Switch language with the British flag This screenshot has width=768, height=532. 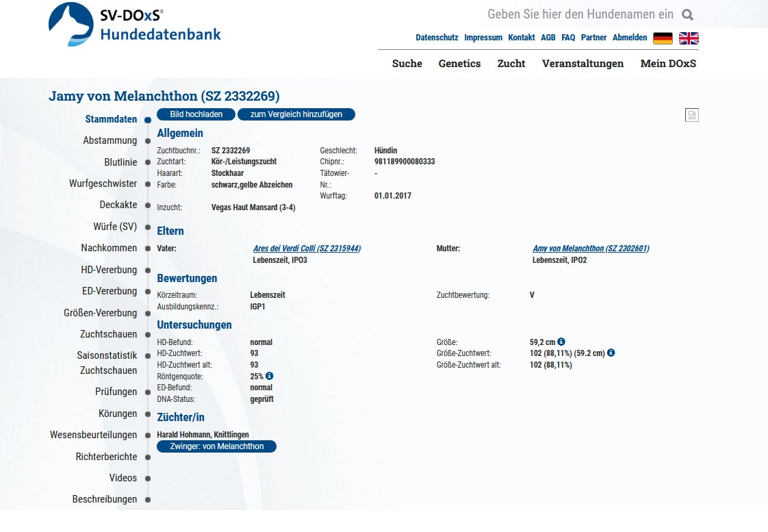point(689,38)
